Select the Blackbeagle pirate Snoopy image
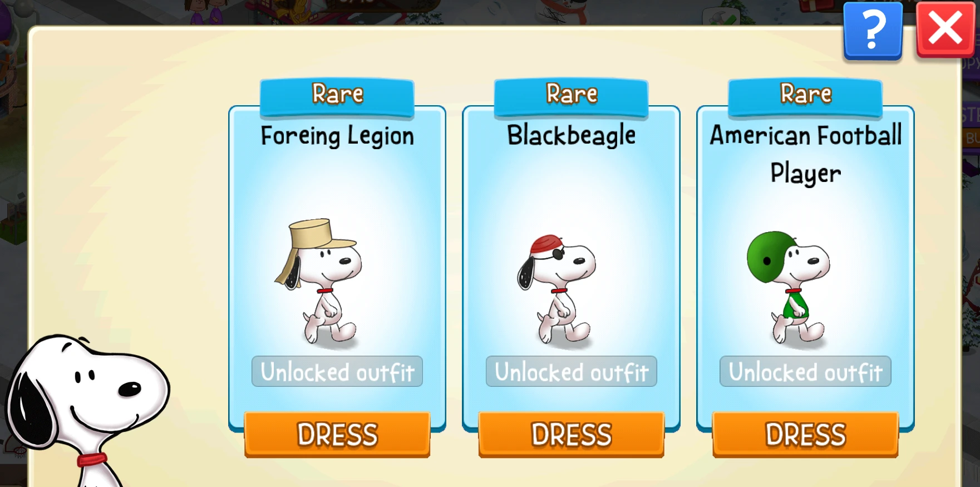Image resolution: width=980 pixels, height=487 pixels. click(558, 288)
